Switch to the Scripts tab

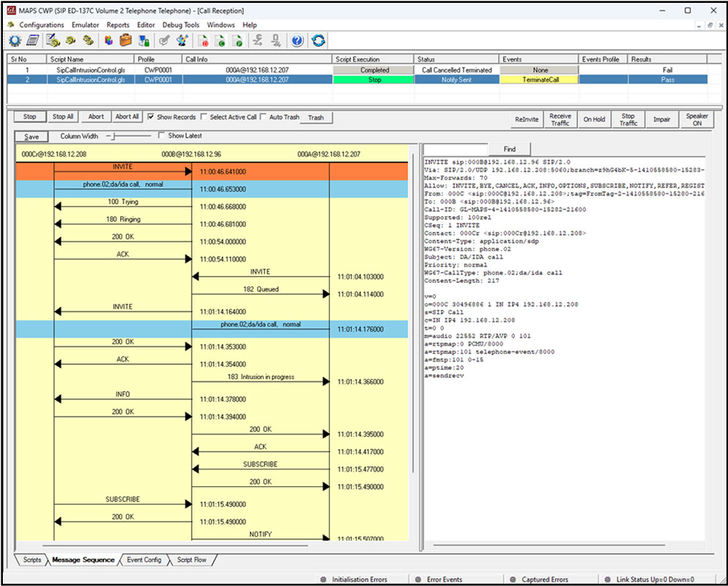31,560
